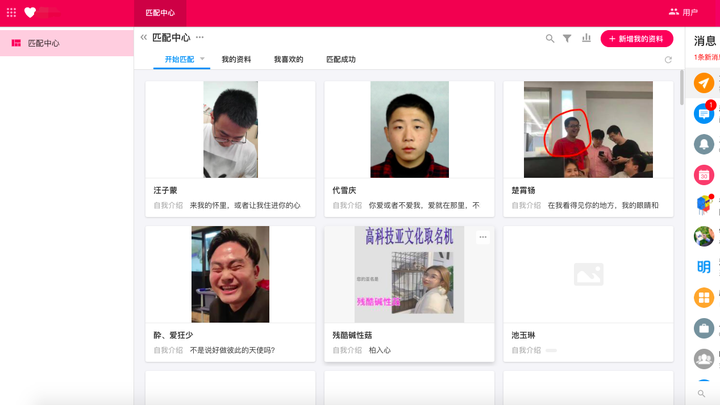The width and height of the screenshot is (720, 405).
Task: Click the refresh icon on tab row
Action: click(x=668, y=60)
